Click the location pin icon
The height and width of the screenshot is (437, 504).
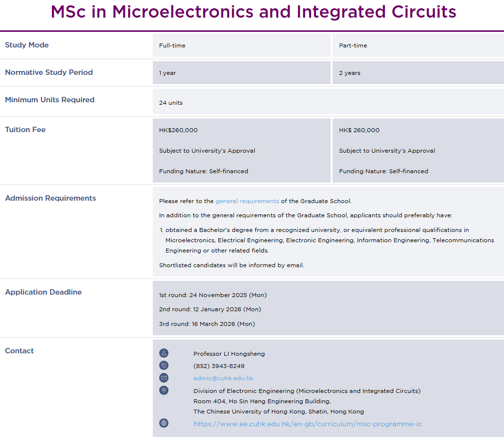click(x=164, y=391)
